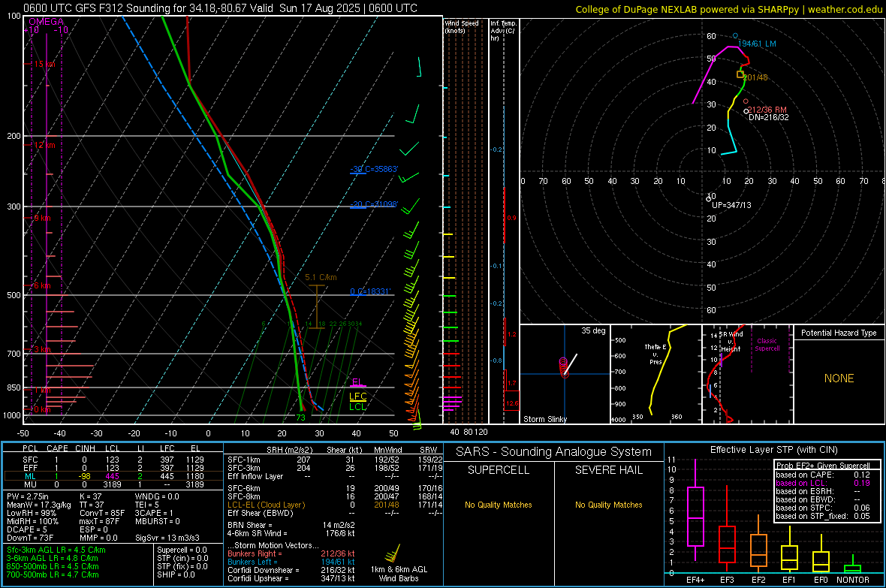Click the 15 km height marker

[44, 64]
